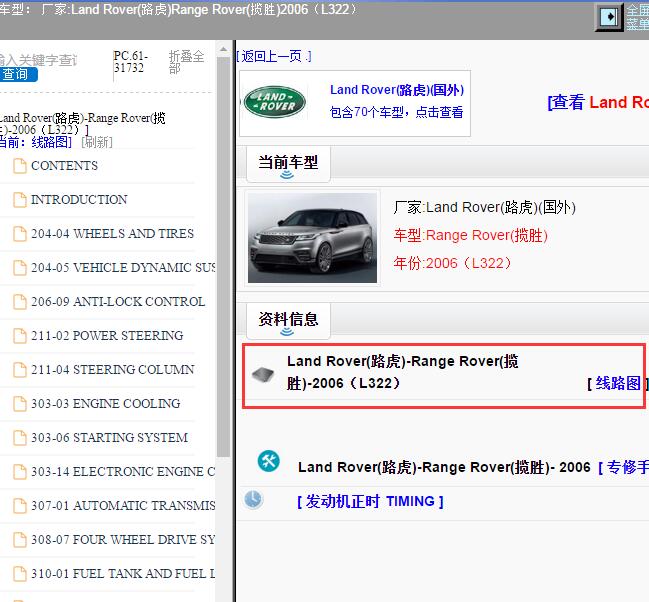Viewport: 649px width, 602px height.
Task: Open 303-14 ELECTRONIC ENGINE entry
Action: pos(123,471)
